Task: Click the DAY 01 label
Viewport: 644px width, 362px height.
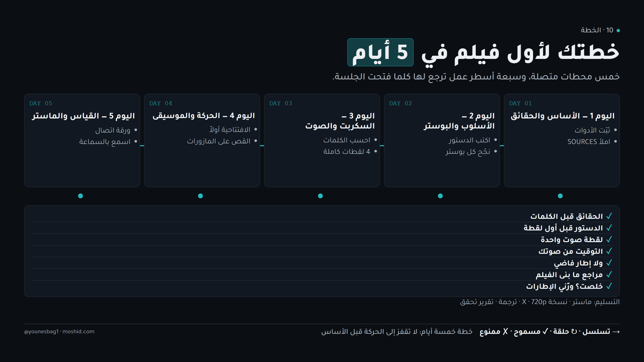Action: [x=520, y=103]
